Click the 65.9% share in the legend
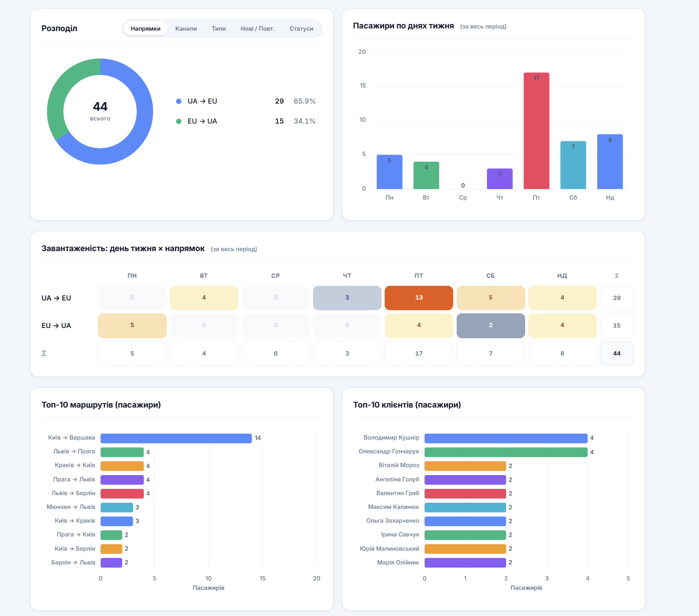 pyautogui.click(x=305, y=101)
